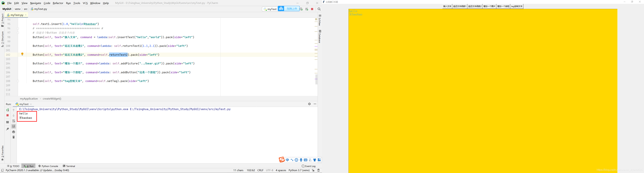The image size is (644, 173).
Task: Switch to the Python Console tab
Action: [x=48, y=166]
